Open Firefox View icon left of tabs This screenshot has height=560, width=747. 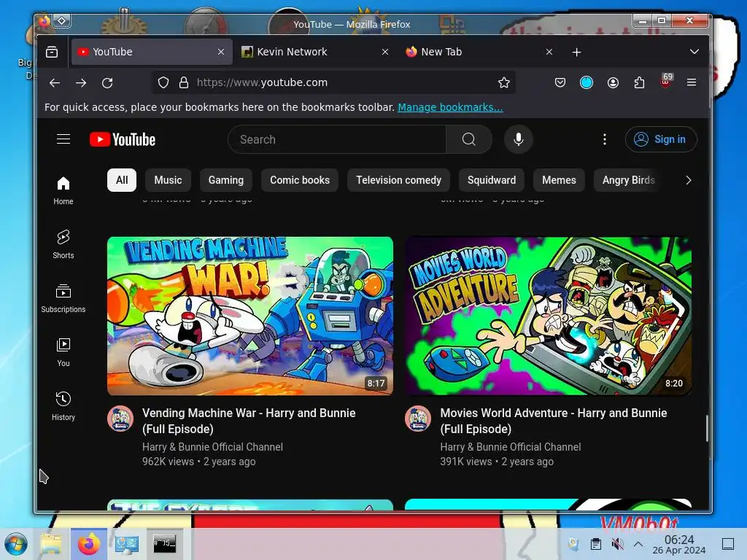[52, 52]
